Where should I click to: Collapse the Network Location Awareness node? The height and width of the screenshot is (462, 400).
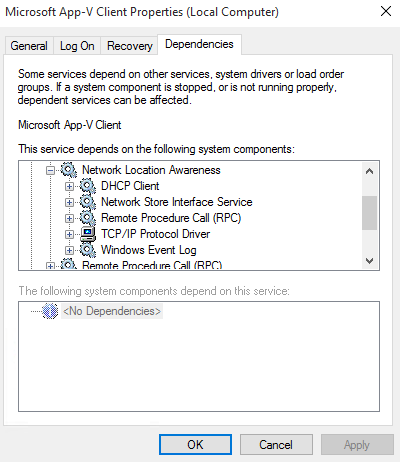[x=50, y=171]
